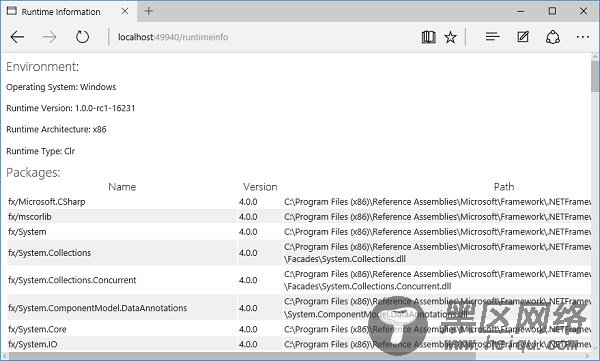Click the path cell in fx/Microsoft.CSharp row
Viewport: 600px width, 361px height.
(437, 202)
